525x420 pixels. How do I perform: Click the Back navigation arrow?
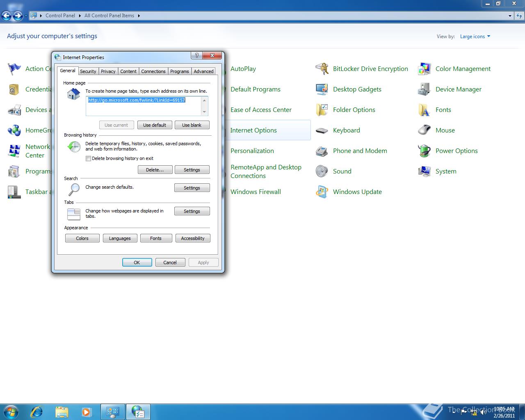point(6,16)
